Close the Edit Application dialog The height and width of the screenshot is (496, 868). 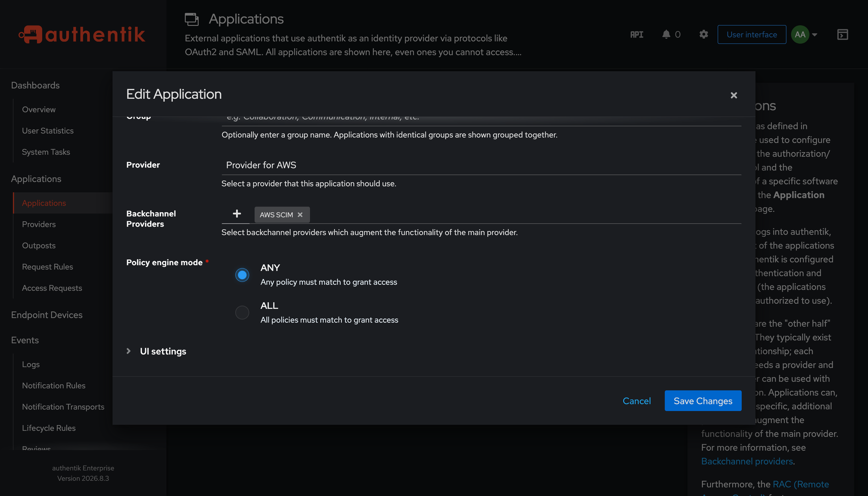point(733,95)
